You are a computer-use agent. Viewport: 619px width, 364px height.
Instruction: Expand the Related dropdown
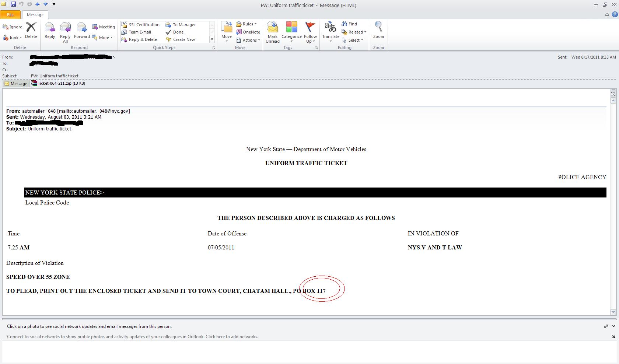[x=354, y=32]
